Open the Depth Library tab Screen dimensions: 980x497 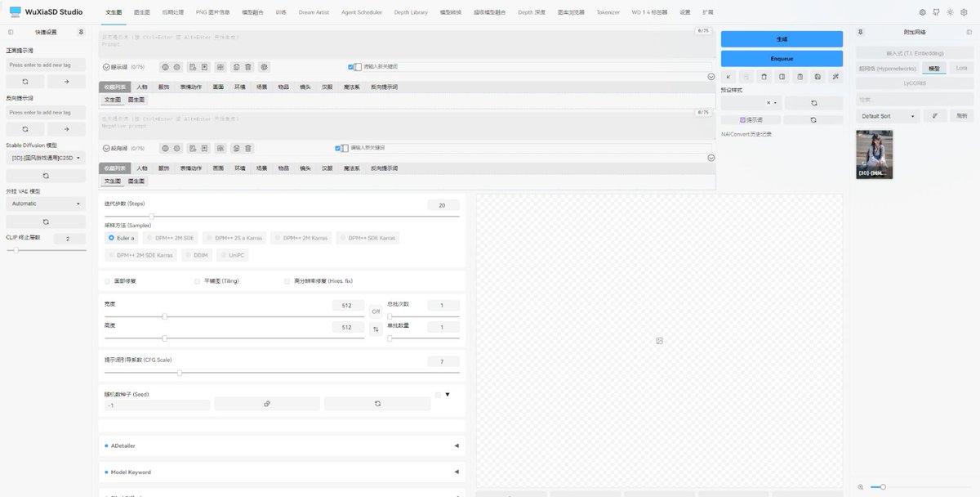click(411, 12)
